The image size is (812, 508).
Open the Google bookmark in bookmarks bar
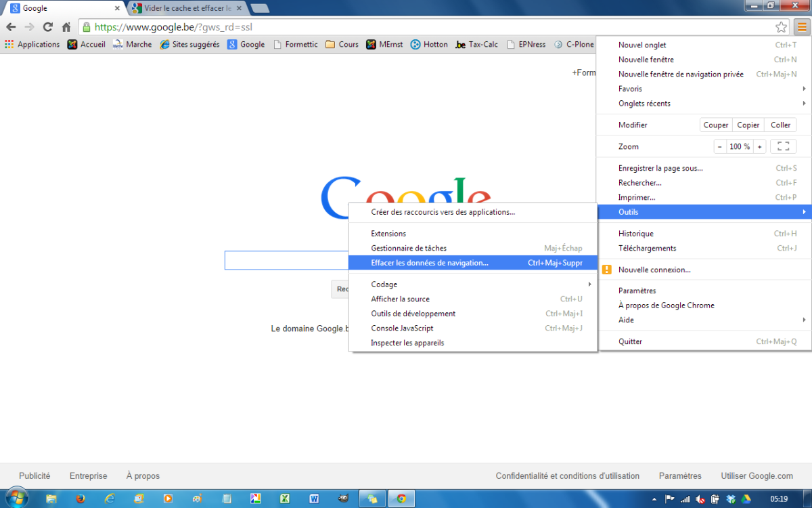click(x=246, y=45)
